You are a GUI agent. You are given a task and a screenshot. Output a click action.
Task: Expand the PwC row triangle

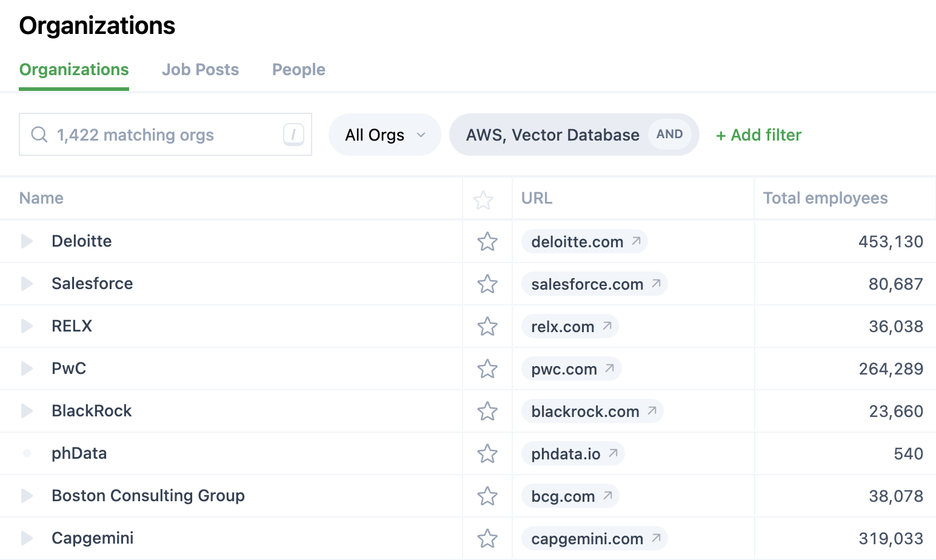click(x=27, y=368)
